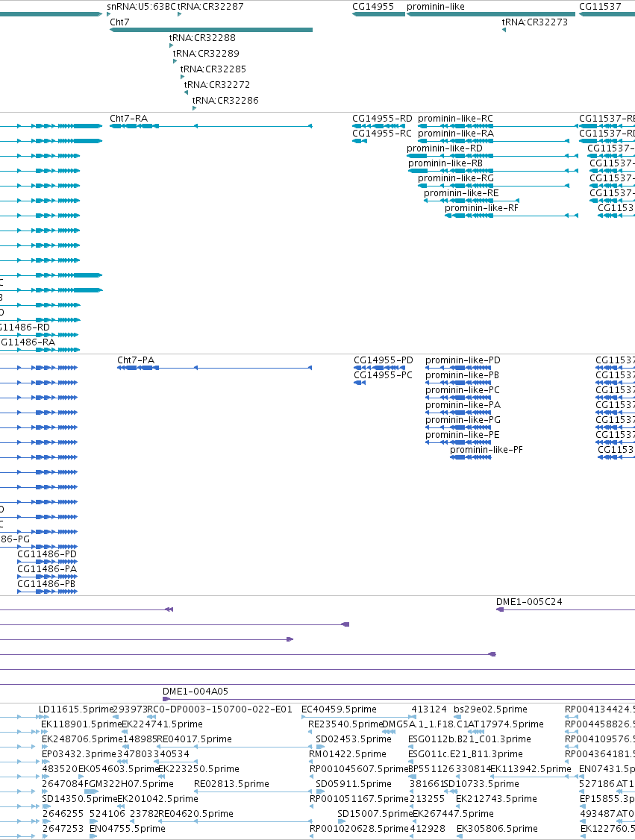Select the tRNA:CR32287 feature label
This screenshot has height=840, width=635.
tap(210, 7)
